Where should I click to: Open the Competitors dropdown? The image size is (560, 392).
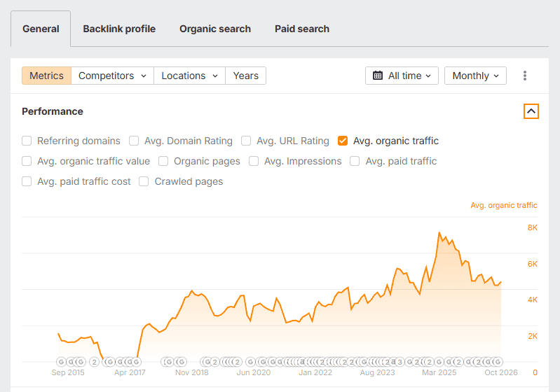click(x=113, y=76)
